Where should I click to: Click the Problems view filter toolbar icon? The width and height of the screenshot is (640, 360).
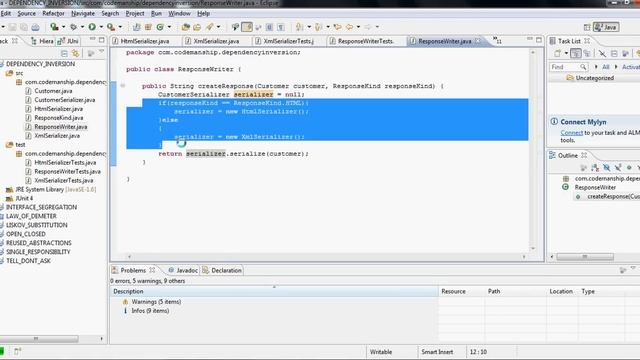click(623, 270)
